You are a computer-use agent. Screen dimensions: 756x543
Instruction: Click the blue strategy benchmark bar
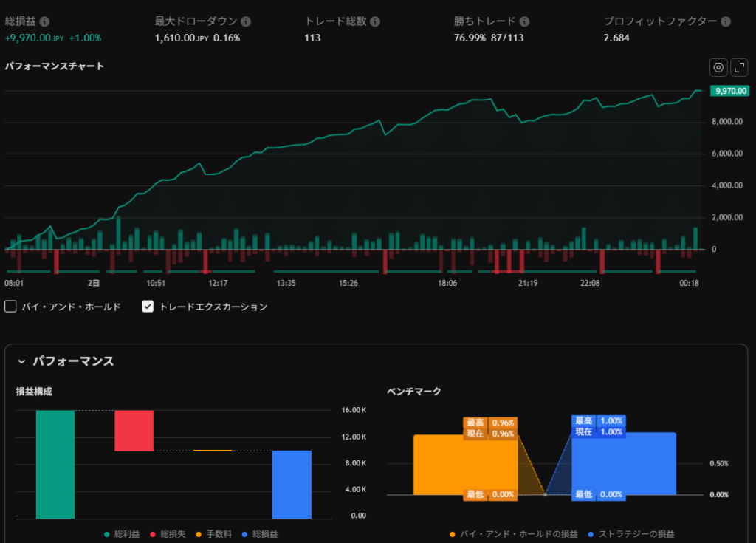[650, 465]
